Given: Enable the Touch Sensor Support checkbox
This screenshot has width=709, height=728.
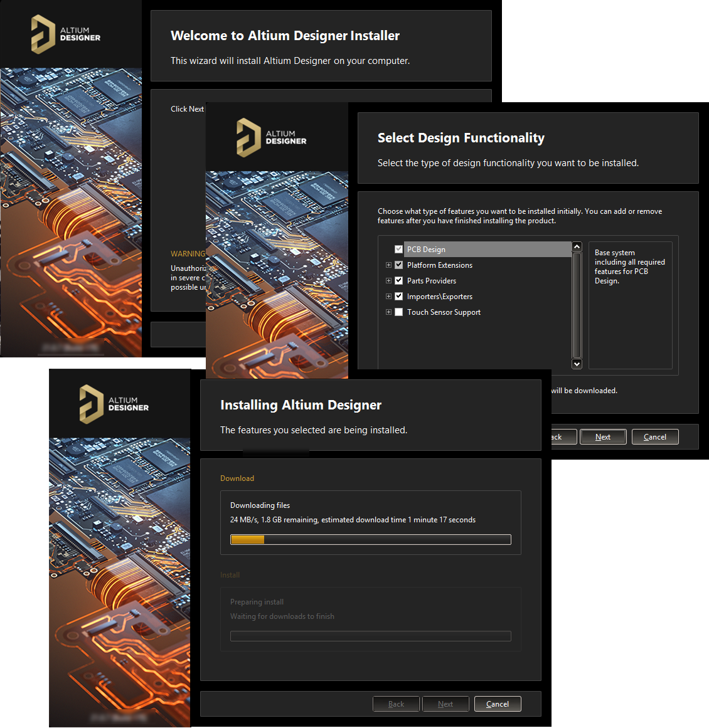Looking at the screenshot, I should click(398, 312).
